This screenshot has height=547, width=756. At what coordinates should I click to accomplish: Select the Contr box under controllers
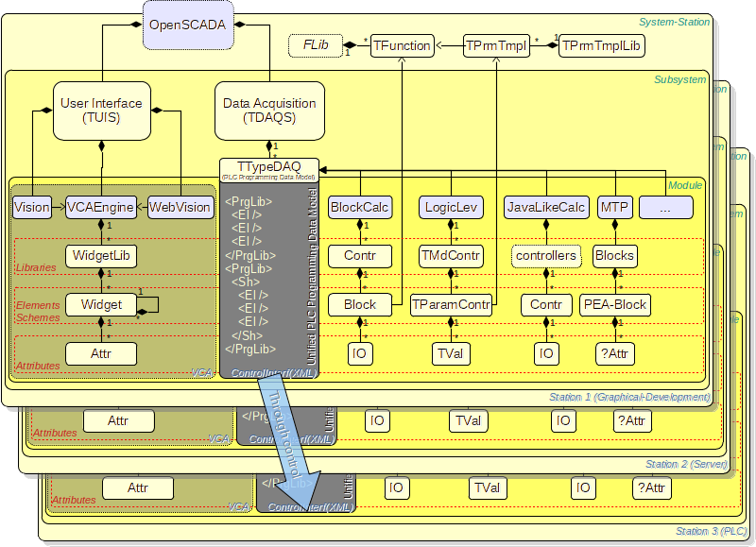[x=546, y=304]
